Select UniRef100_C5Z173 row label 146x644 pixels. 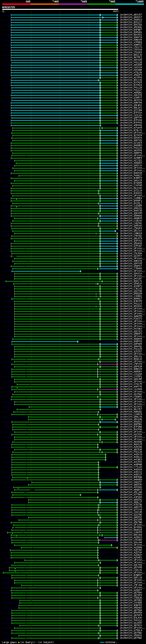pos(131,48)
